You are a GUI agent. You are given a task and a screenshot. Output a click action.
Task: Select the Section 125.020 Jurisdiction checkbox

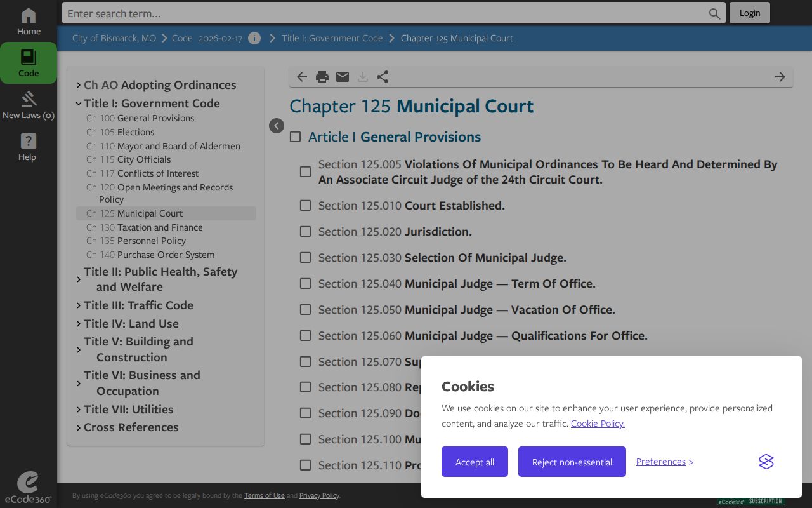(305, 232)
